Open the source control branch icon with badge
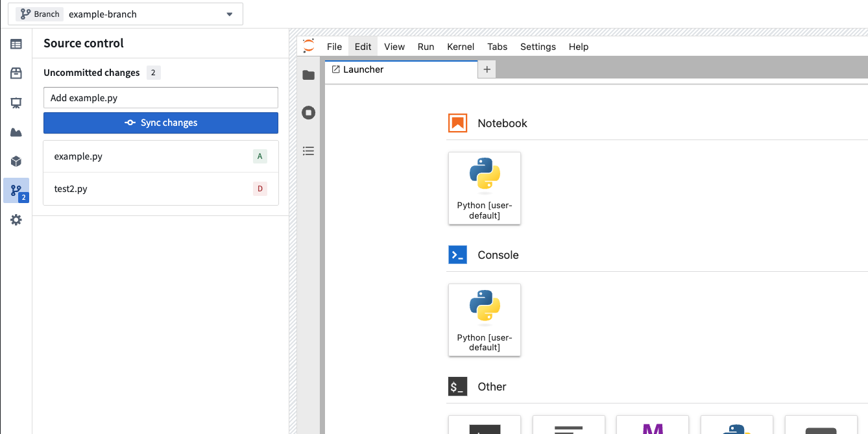Screen dimensions: 868x434 point(16,191)
